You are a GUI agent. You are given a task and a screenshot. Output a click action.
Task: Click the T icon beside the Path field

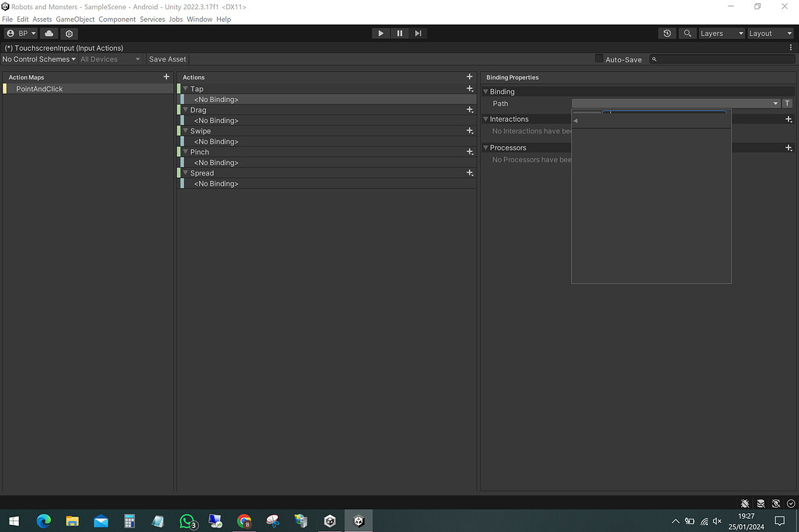(x=787, y=103)
